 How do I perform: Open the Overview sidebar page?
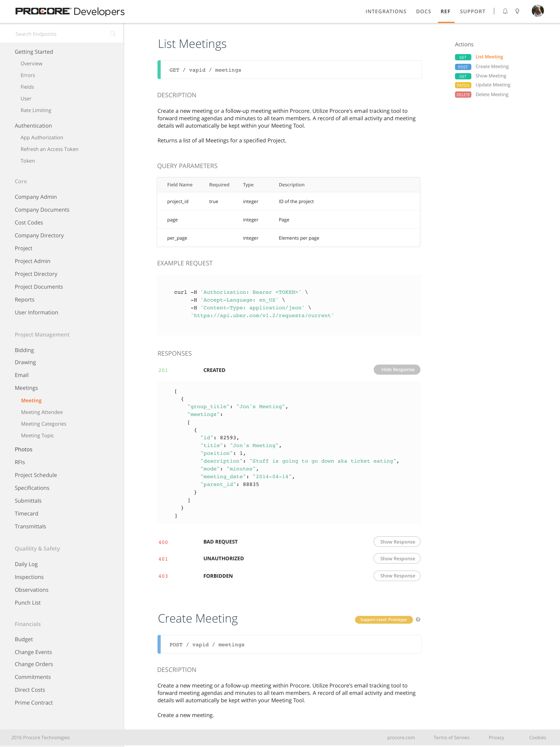31,63
